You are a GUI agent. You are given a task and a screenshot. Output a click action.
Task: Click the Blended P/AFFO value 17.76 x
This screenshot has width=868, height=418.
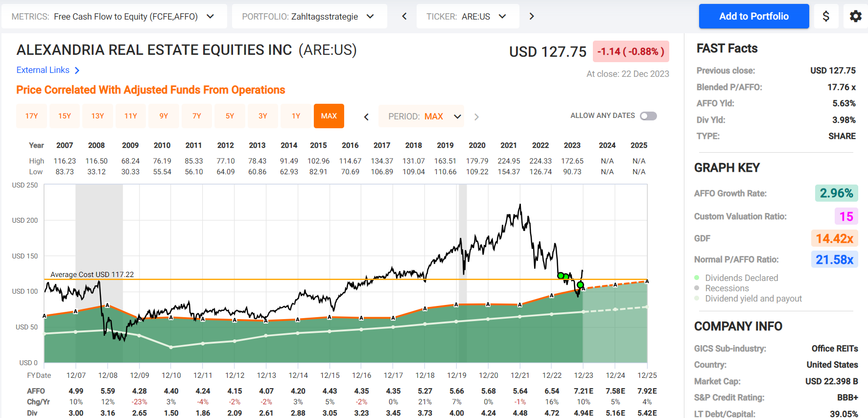point(842,87)
